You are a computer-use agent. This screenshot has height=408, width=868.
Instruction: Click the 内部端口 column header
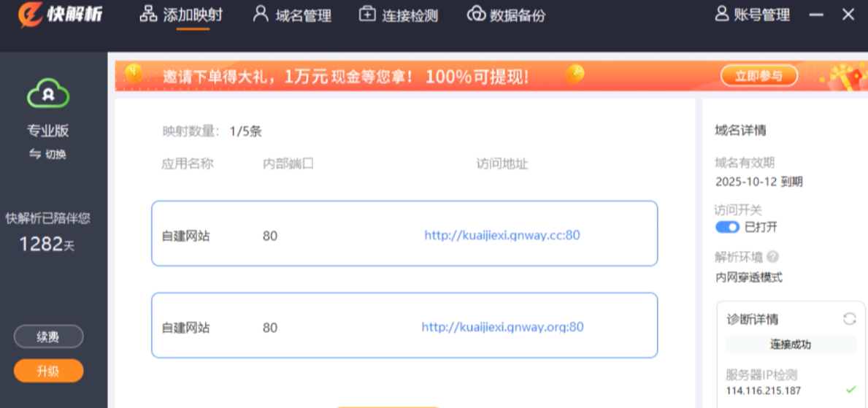point(288,164)
